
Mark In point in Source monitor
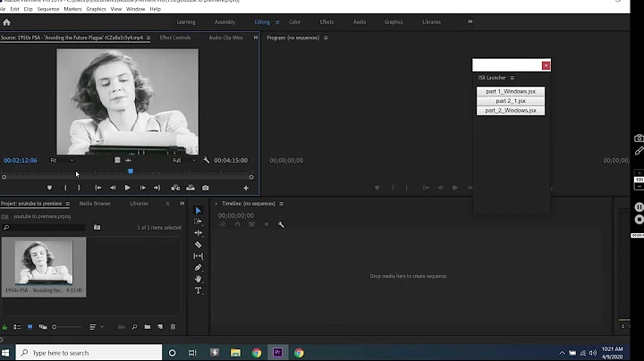(65, 188)
